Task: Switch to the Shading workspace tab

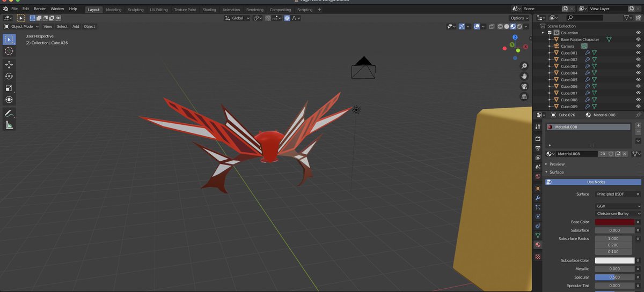Action: (209, 10)
